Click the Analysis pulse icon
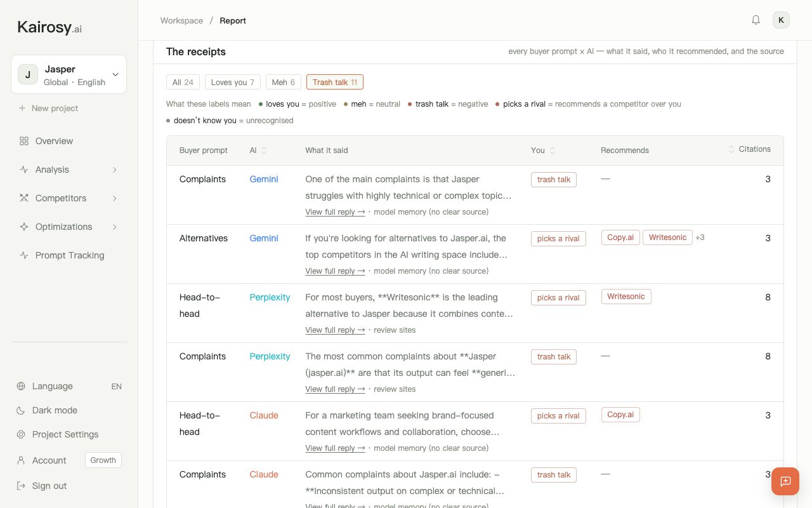The image size is (812, 508). pos(24,170)
